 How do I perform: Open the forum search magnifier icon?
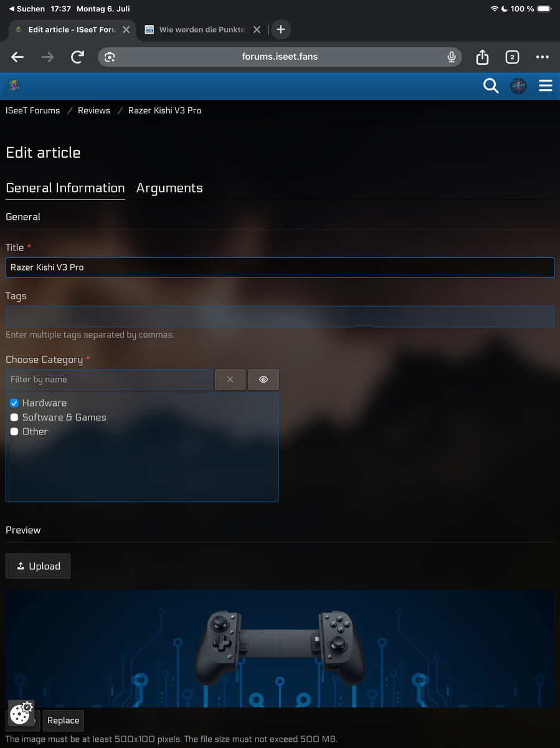point(491,86)
